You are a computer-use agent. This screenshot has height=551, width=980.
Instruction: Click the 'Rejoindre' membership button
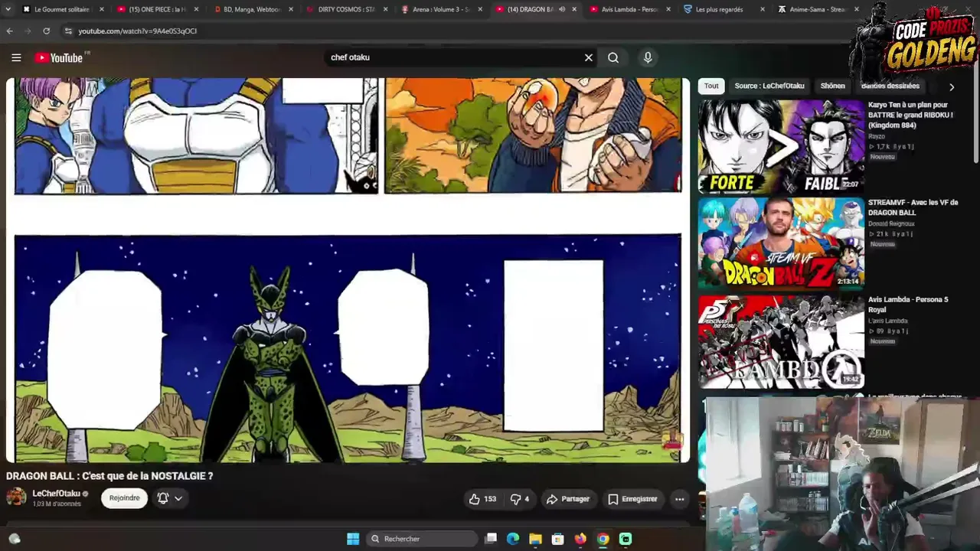pos(124,498)
